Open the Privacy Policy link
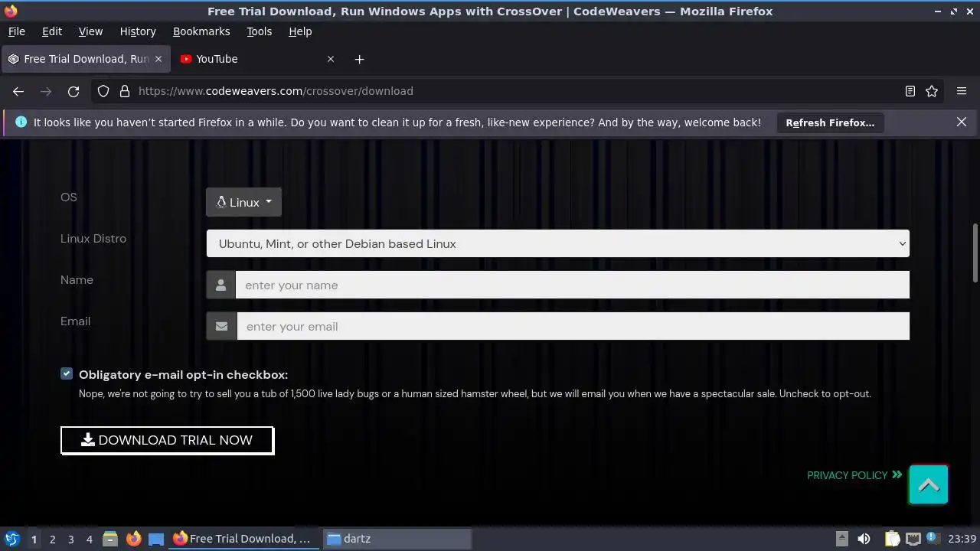The height and width of the screenshot is (551, 980). coord(854,475)
